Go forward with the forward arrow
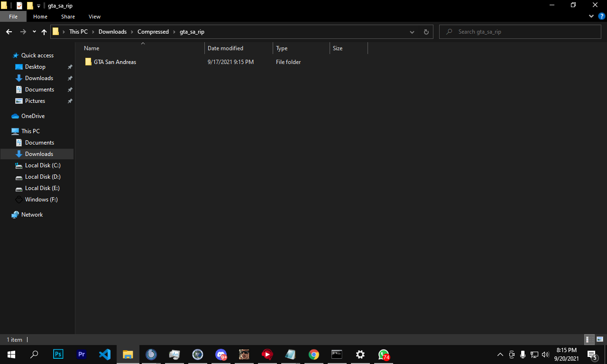This screenshot has width=607, height=364. point(23,32)
